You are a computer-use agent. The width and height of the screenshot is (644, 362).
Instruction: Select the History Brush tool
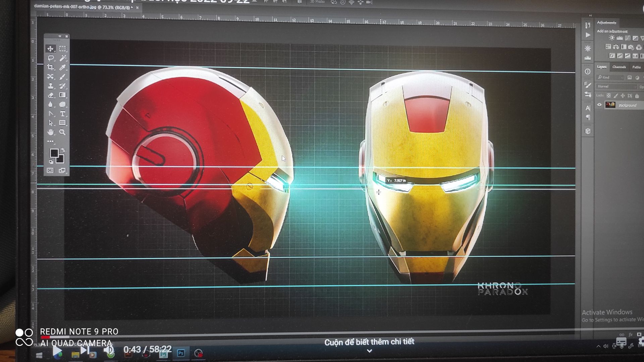pyautogui.click(x=62, y=86)
